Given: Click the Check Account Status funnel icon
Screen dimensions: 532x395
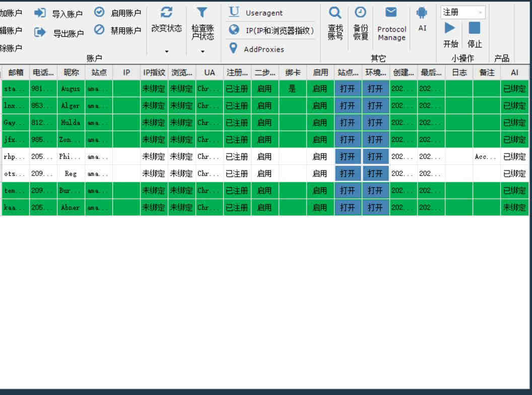Looking at the screenshot, I should coord(202,13).
